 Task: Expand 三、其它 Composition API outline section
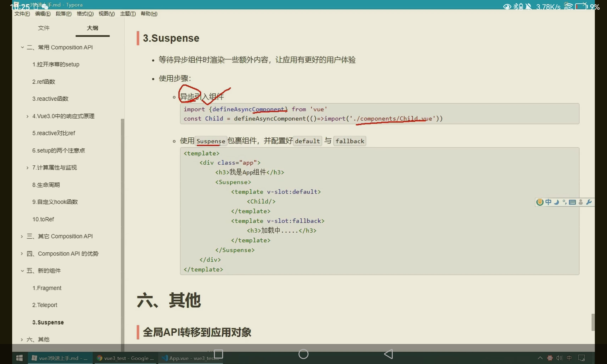coord(22,236)
